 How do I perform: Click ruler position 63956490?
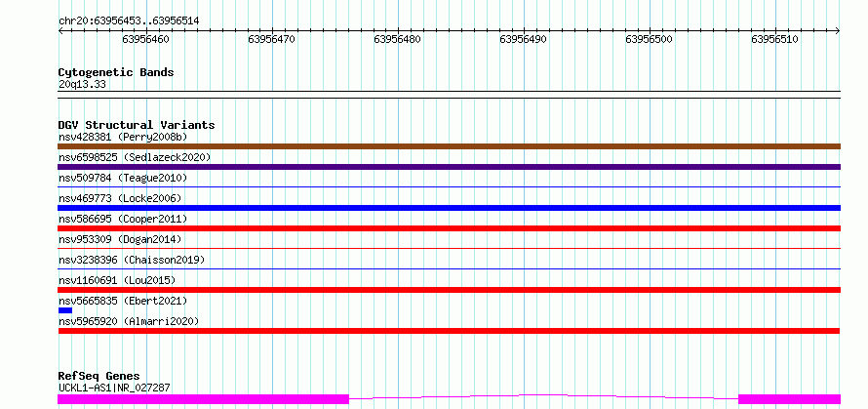[x=523, y=39]
